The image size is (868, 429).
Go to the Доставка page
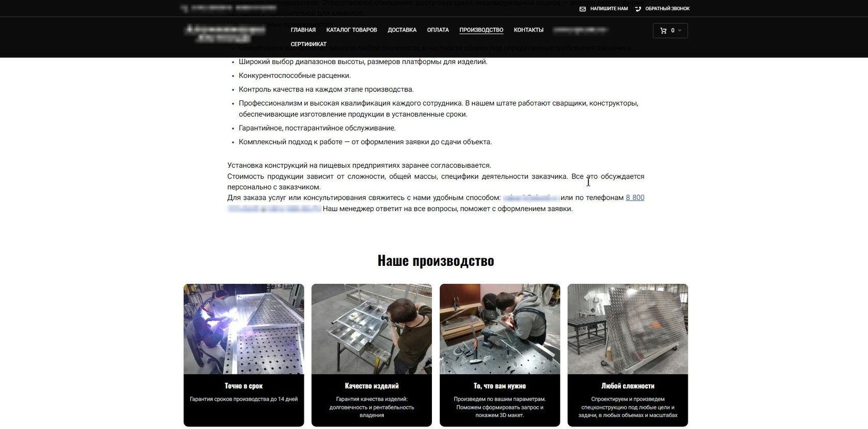point(402,30)
